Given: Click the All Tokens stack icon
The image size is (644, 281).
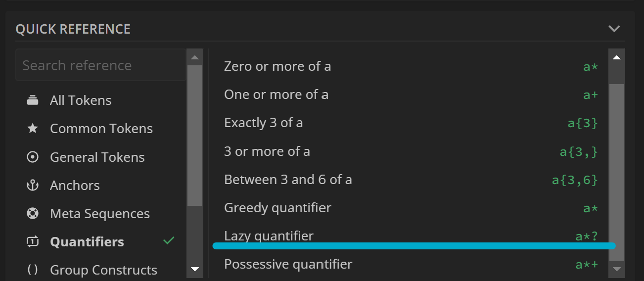Looking at the screenshot, I should click(x=33, y=100).
